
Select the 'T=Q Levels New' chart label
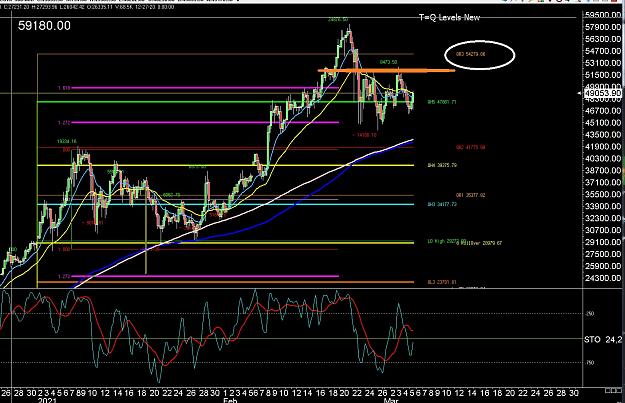(x=449, y=18)
